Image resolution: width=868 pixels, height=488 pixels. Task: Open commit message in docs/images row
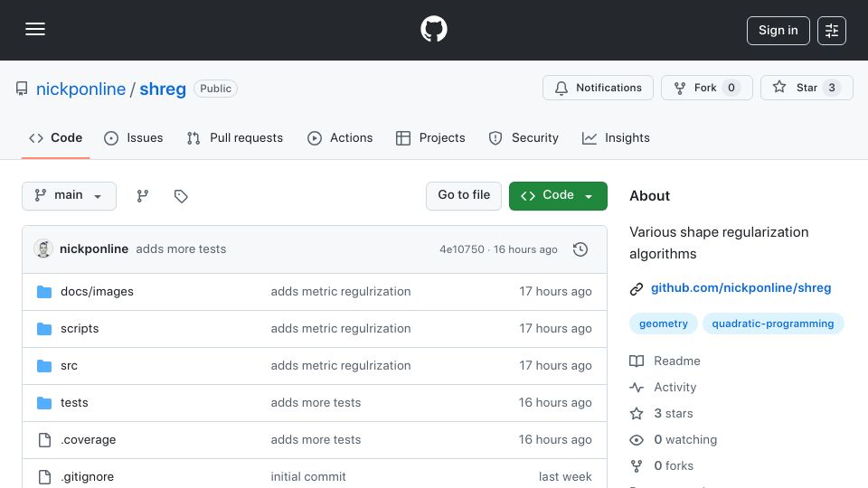341,292
